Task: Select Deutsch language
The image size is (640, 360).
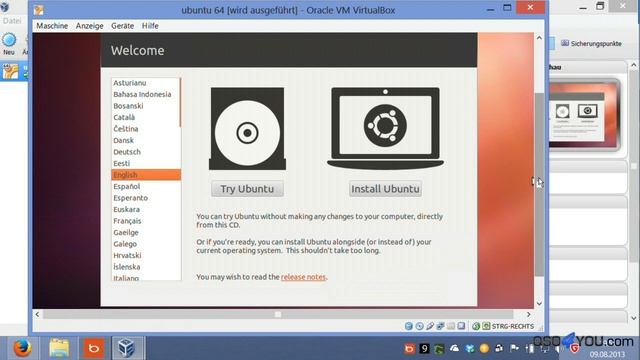Action: point(145,152)
